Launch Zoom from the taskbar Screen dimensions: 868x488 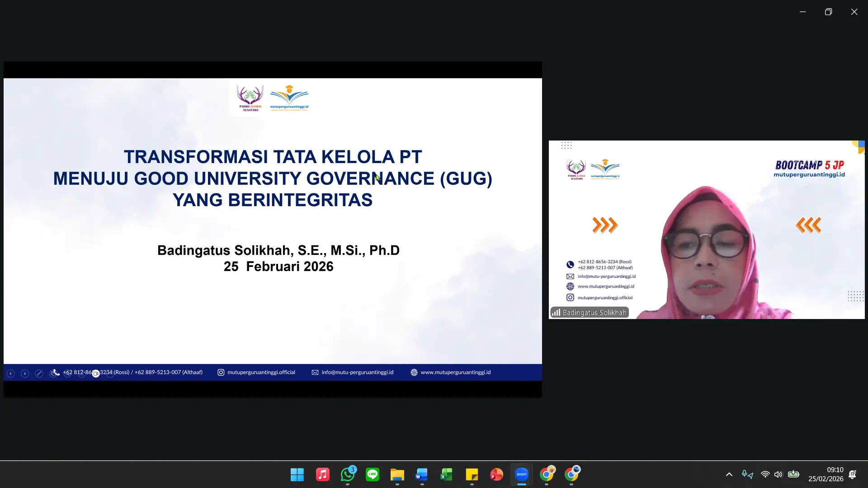(x=521, y=474)
